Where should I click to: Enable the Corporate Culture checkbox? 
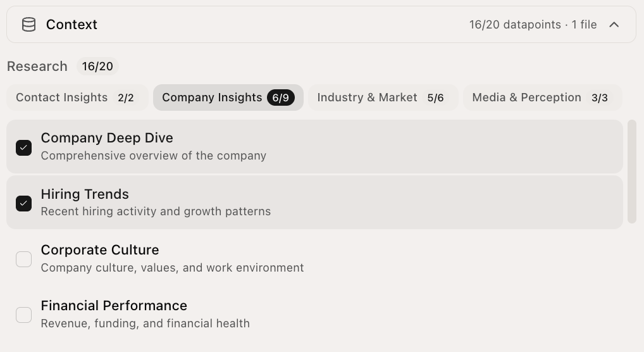coord(24,259)
